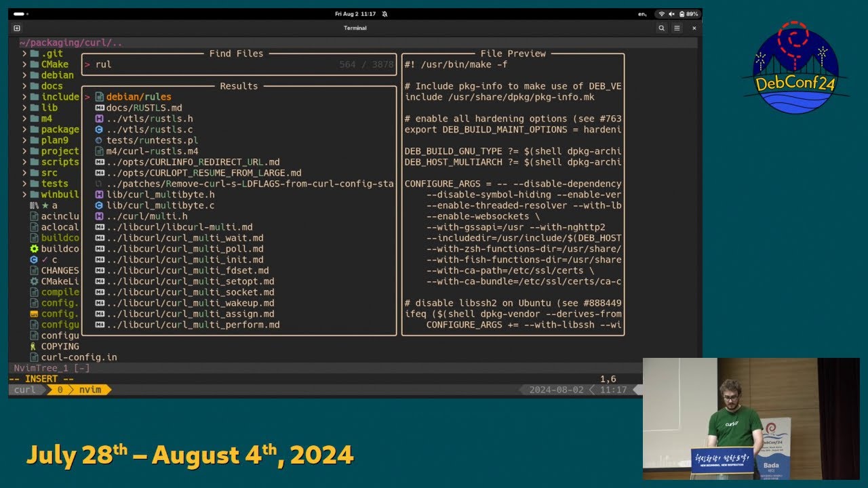Click the CONFIGURE_ARGS line in File Preview
This screenshot has height=488, width=868.
point(513,184)
